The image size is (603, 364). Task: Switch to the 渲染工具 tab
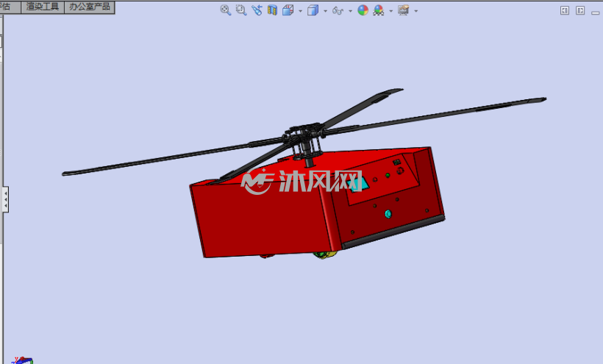43,7
